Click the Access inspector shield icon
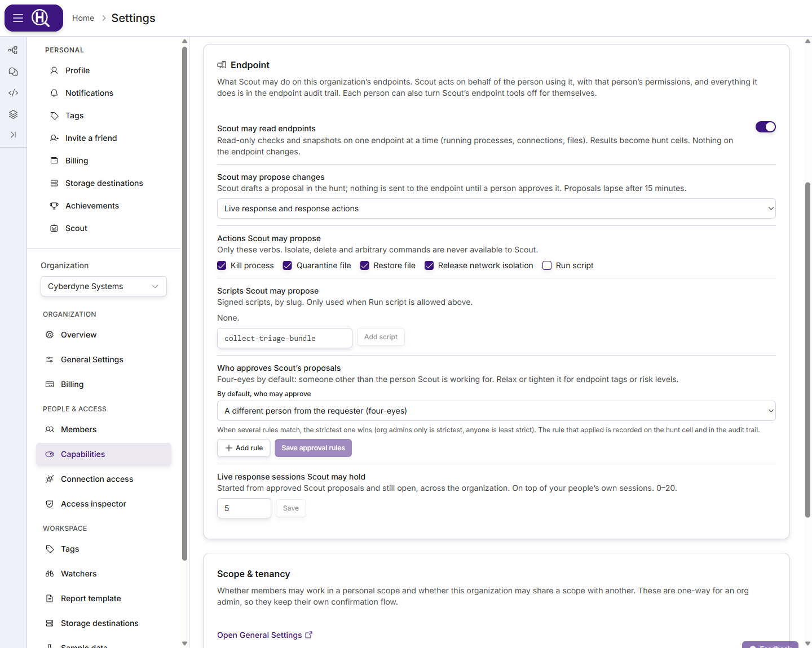Screen dimensions: 812x648 click(50, 504)
